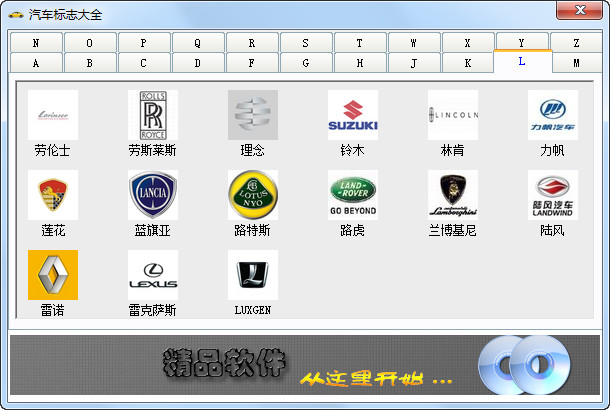Image resolution: width=610 pixels, height=410 pixels.
Task: Open the Lexus logo icon
Action: [x=153, y=275]
